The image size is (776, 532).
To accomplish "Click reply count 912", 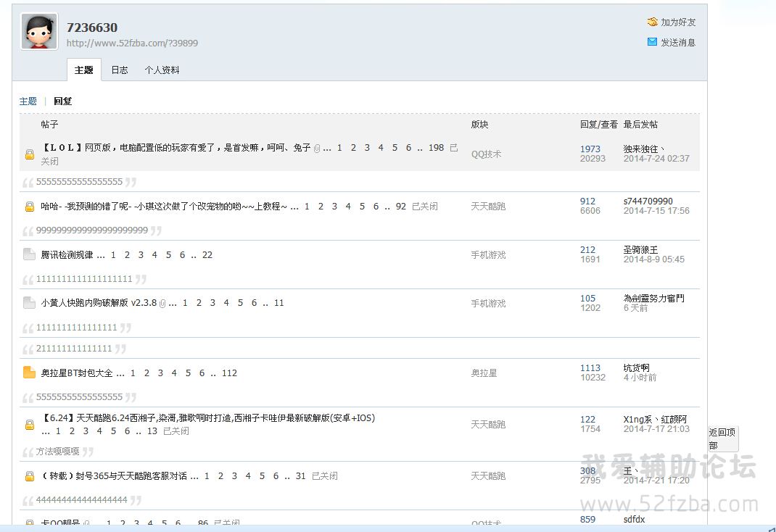I will (x=587, y=201).
